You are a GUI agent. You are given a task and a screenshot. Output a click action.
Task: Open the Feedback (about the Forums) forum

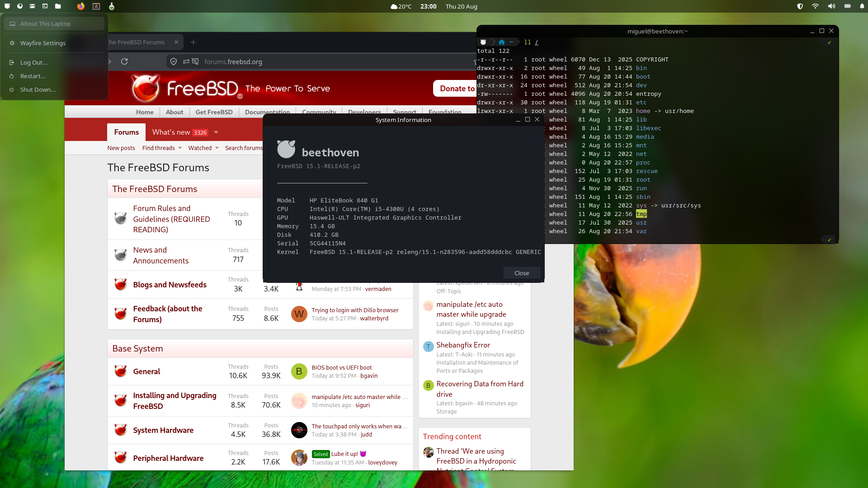tap(167, 314)
